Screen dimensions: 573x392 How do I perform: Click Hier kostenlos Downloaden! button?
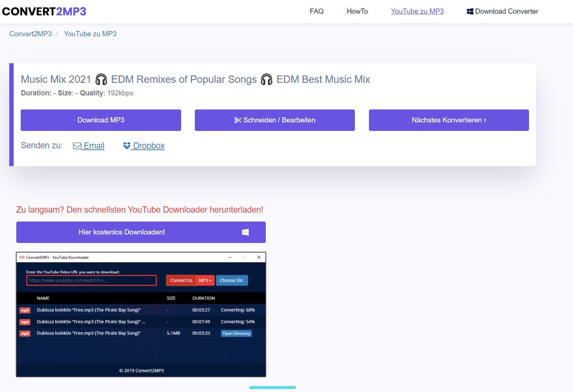point(141,232)
